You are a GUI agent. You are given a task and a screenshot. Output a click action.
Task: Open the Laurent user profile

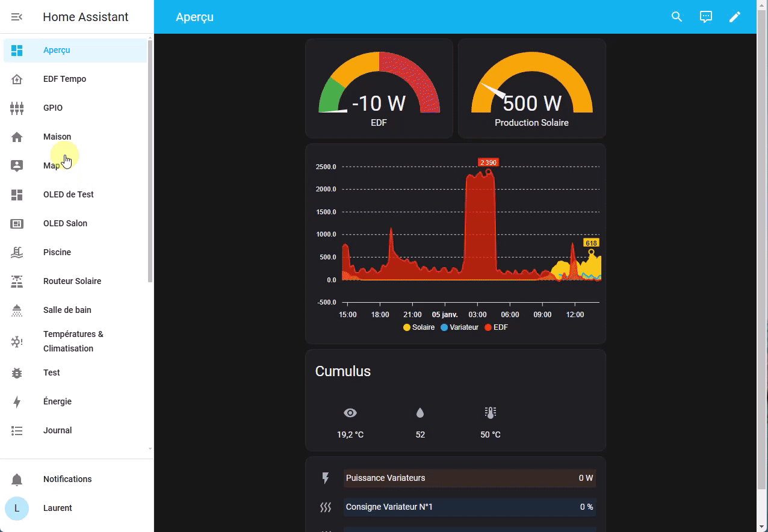point(75,509)
